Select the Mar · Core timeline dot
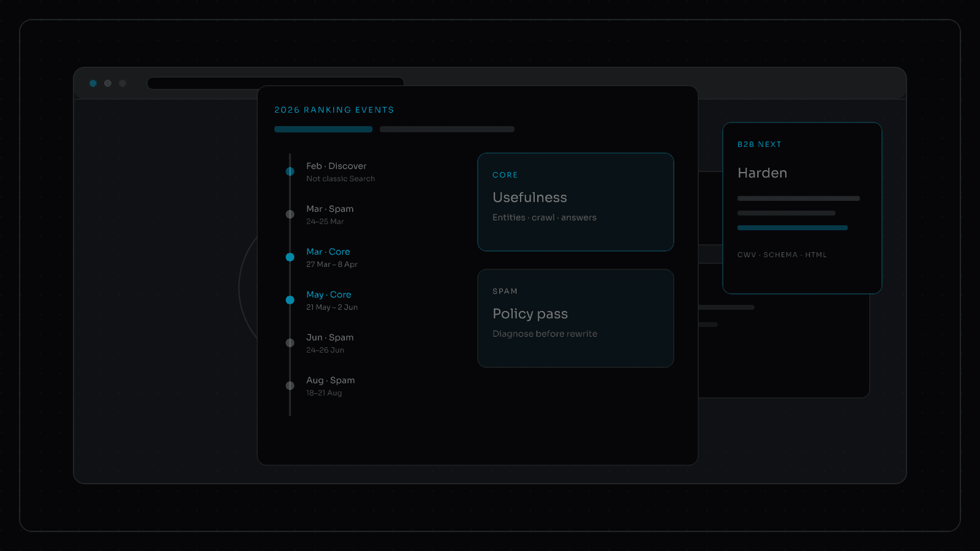This screenshot has width=980, height=551. pos(290,257)
